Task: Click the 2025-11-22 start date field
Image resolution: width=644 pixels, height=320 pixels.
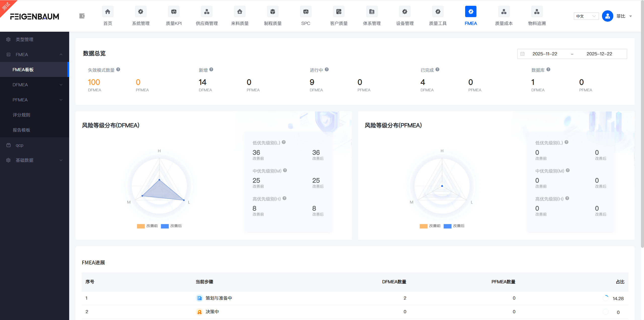Action: point(545,54)
